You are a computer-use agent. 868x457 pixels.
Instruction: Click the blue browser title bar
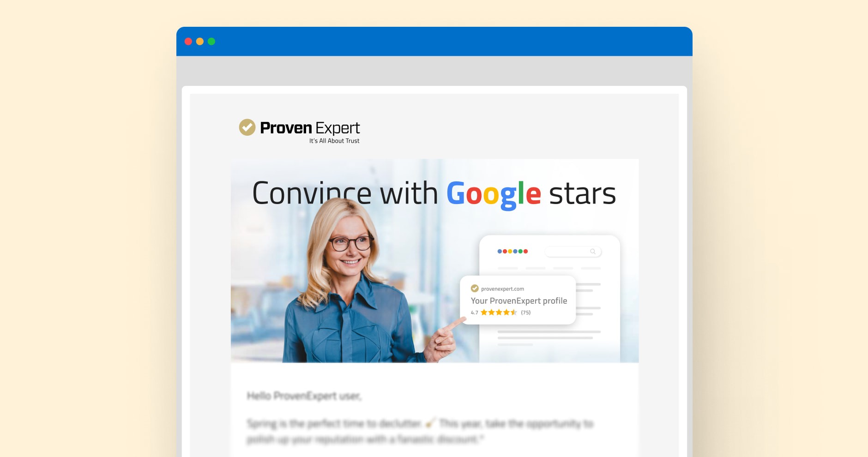click(434, 42)
